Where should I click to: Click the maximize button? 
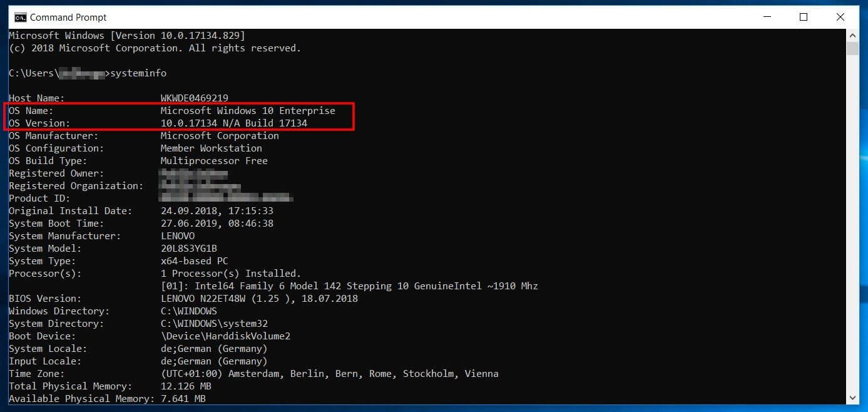[804, 17]
